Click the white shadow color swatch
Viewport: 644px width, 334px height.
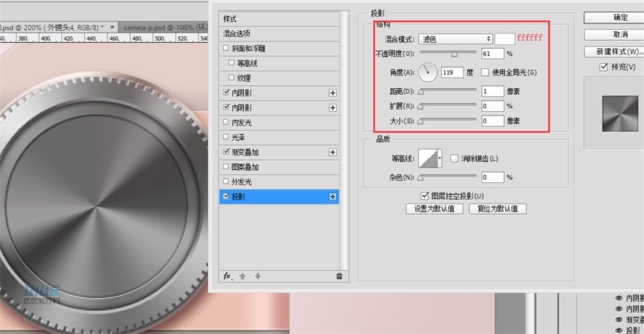[x=505, y=39]
